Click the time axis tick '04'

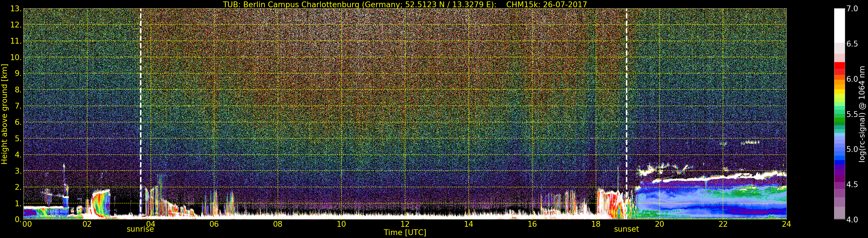pos(151,224)
